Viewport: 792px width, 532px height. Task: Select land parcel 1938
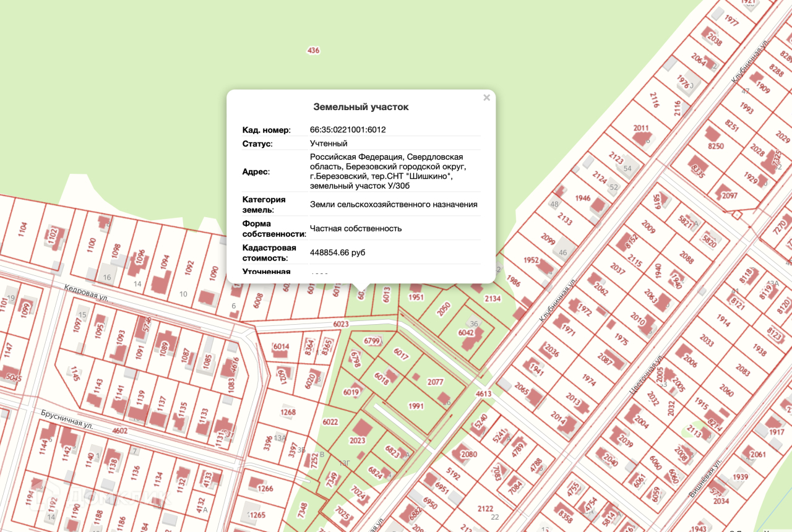[x=760, y=350]
